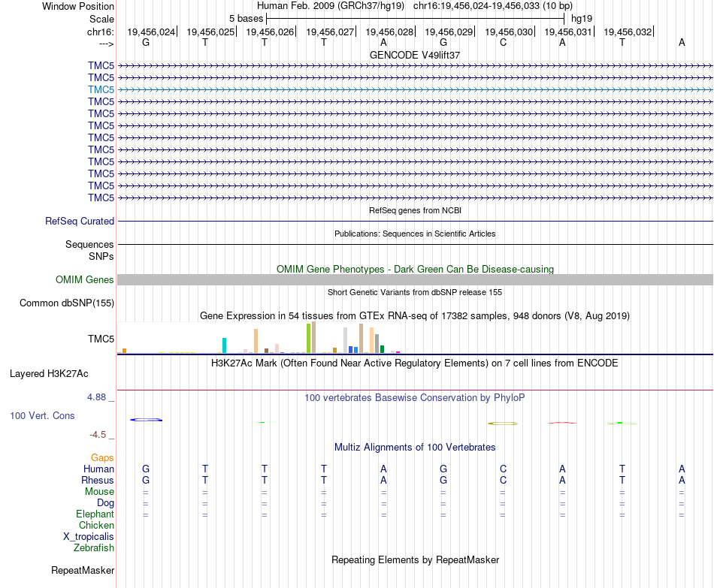Open the GTEx TMC5 expression bar chart
The height and width of the screenshot is (588, 714).
[259, 338]
